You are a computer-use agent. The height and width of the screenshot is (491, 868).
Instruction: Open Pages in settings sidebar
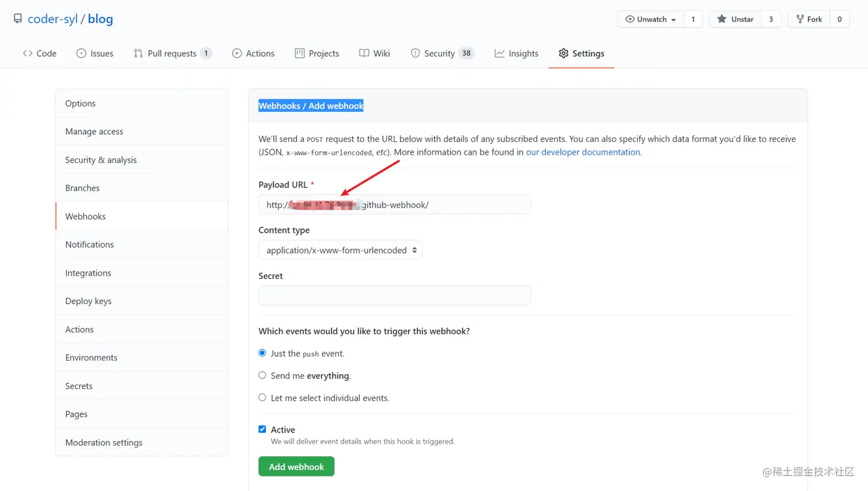click(x=142, y=414)
